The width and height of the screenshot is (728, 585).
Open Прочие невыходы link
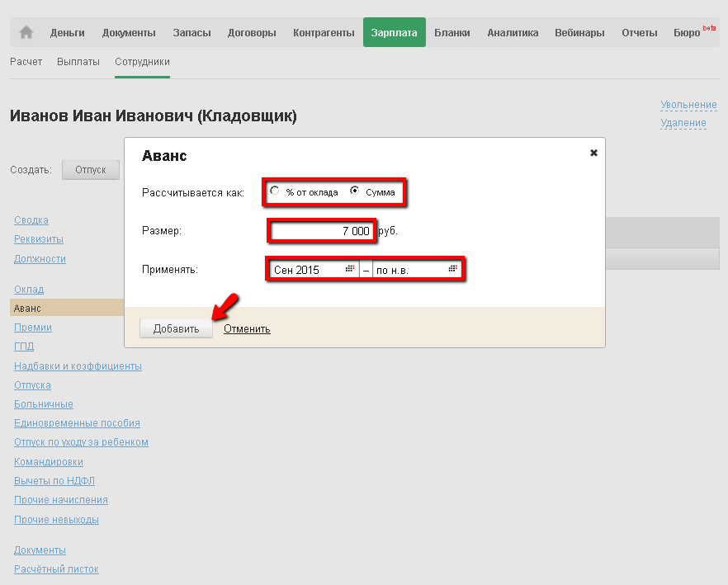coord(56,520)
